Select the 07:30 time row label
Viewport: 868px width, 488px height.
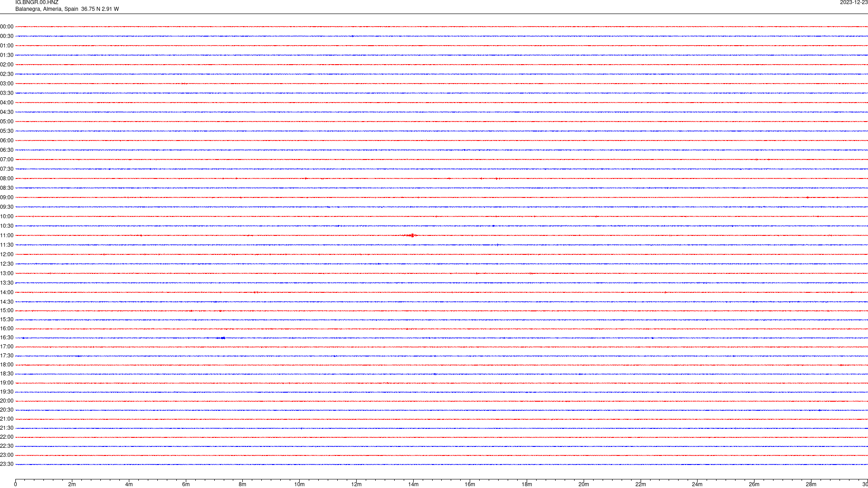[7, 169]
